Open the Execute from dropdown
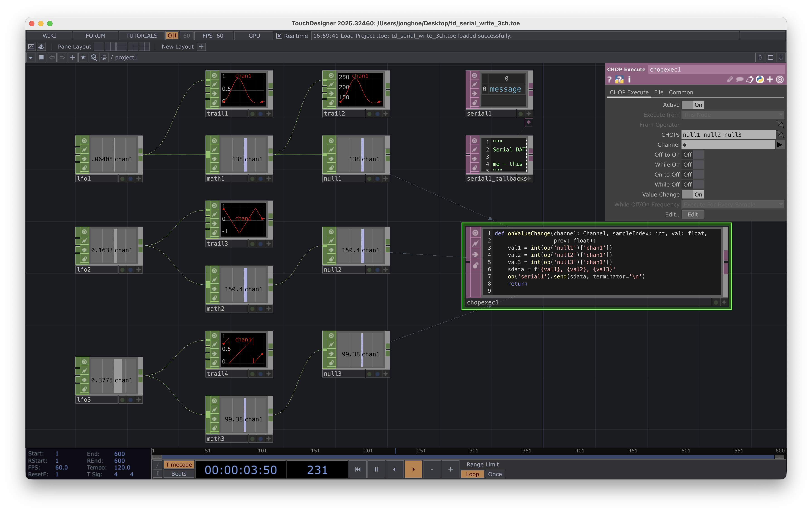This screenshot has height=513, width=812. 733,115
